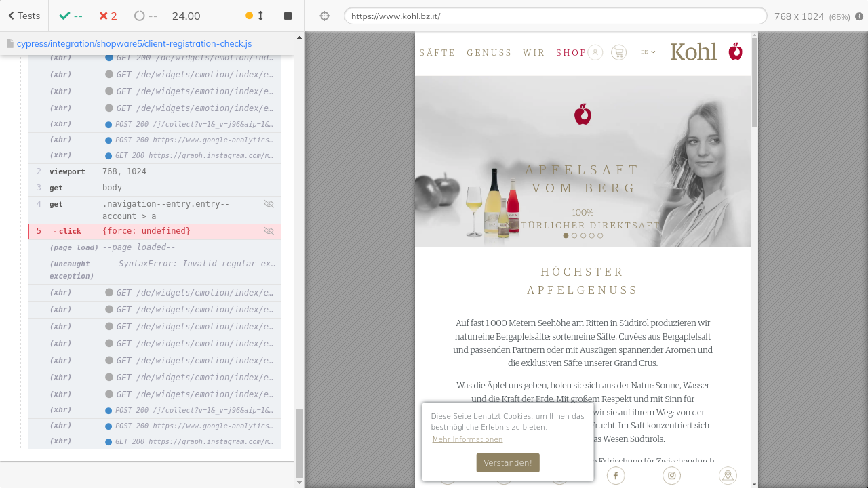
Task: Select the second banner slider dot
Action: (x=574, y=236)
